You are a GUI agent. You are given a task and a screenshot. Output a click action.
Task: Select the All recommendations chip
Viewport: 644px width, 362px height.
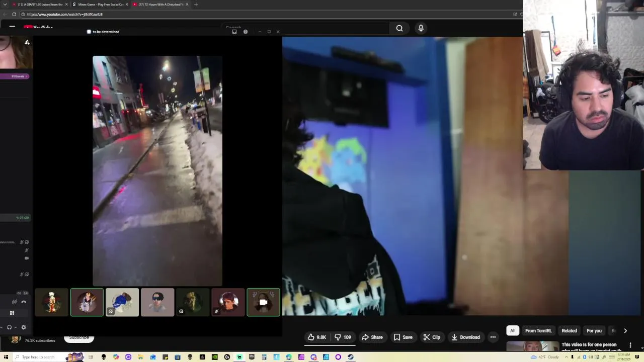point(513,331)
